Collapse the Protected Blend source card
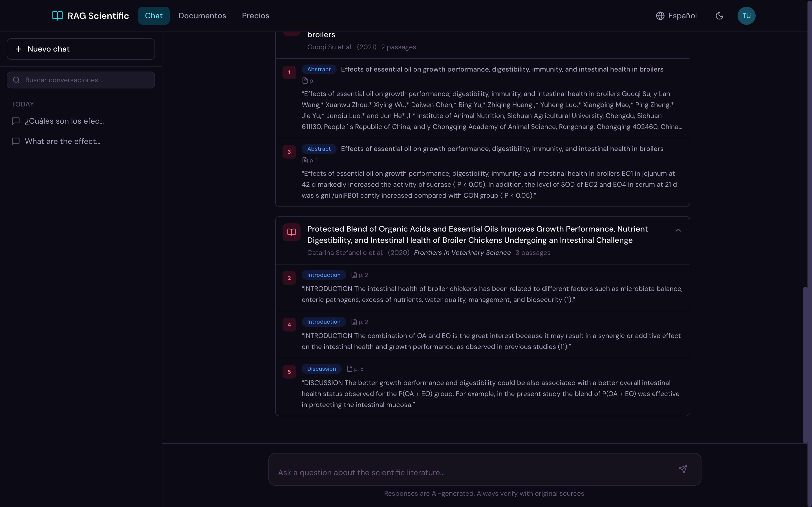Image resolution: width=812 pixels, height=507 pixels. [x=678, y=230]
